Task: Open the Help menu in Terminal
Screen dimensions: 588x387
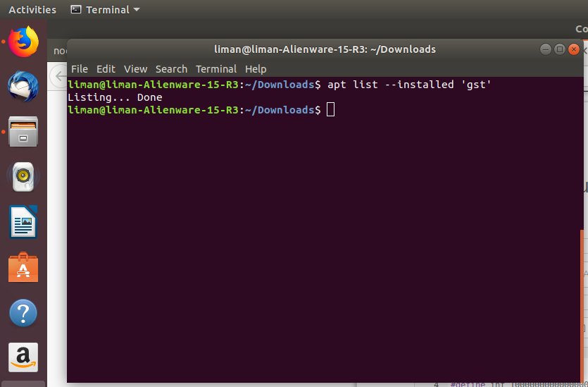Action: click(x=256, y=69)
